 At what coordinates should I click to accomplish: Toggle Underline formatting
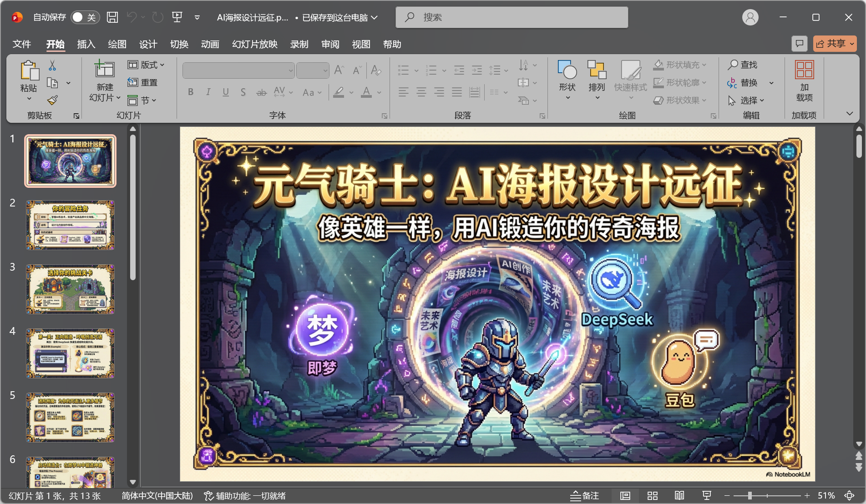point(226,92)
